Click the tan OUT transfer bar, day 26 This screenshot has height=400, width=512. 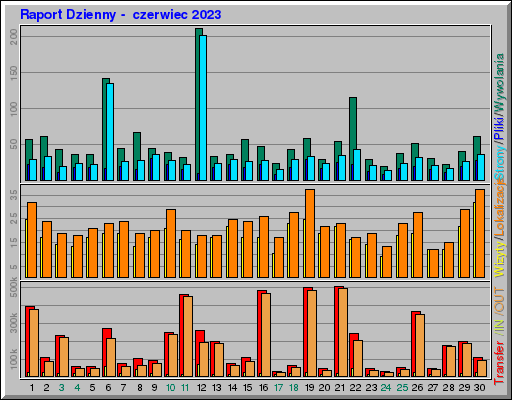[420, 346]
